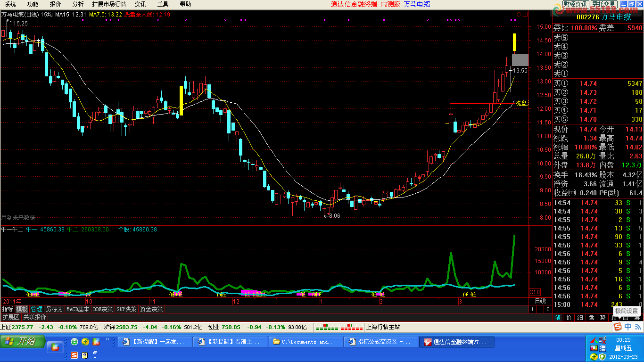Click the yellow candlestick bar at chart top right
This screenshot has height=362, width=644.
pyautogui.click(x=515, y=42)
